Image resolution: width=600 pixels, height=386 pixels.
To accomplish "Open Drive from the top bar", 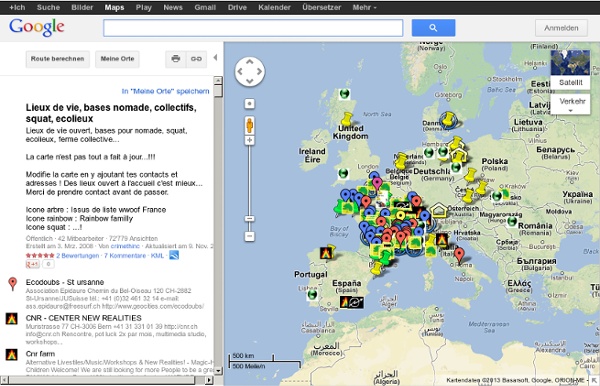I will 237,7.
